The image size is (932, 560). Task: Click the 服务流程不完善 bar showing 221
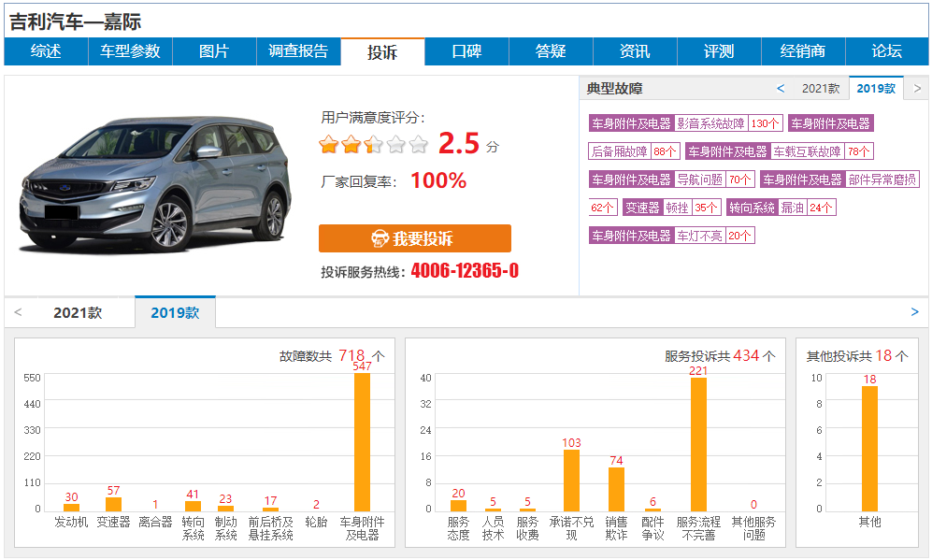(x=698, y=445)
